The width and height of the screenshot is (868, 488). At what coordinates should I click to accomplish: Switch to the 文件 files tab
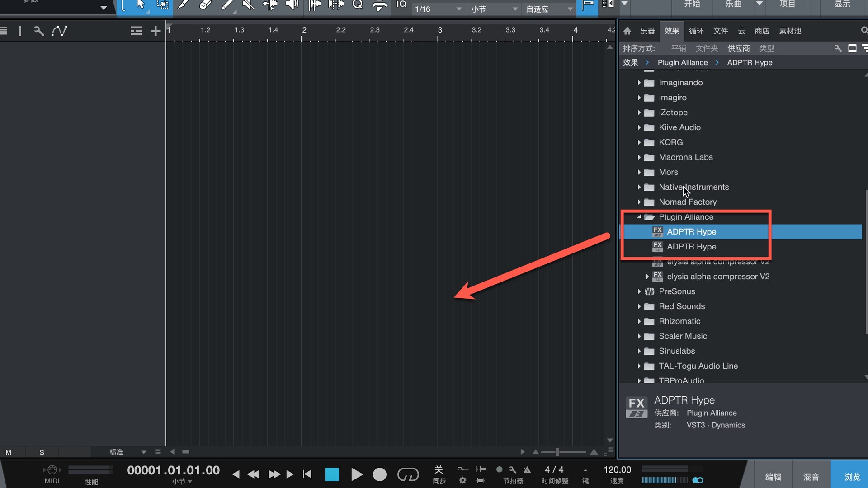[721, 31]
